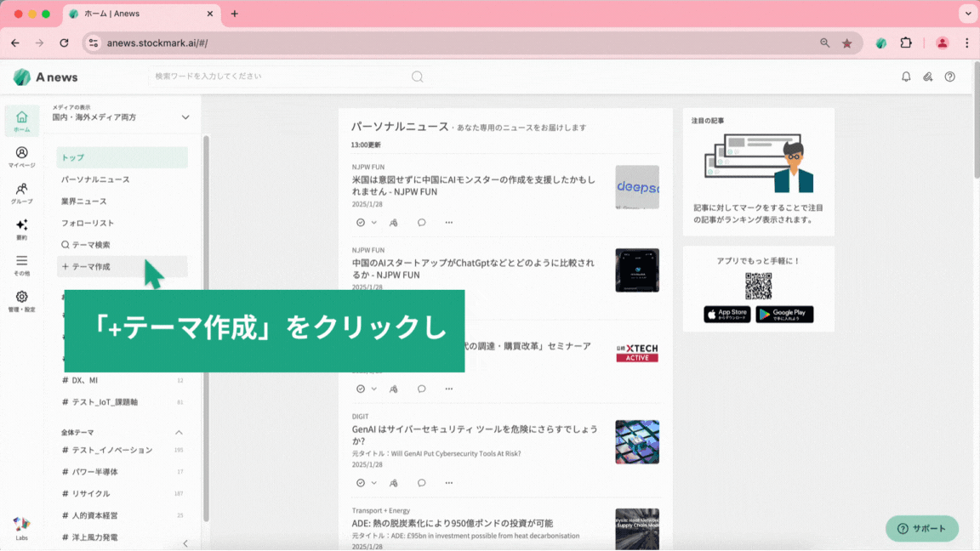Collapse the 全体テーマ section
This screenshot has height=551, width=980.
(179, 433)
